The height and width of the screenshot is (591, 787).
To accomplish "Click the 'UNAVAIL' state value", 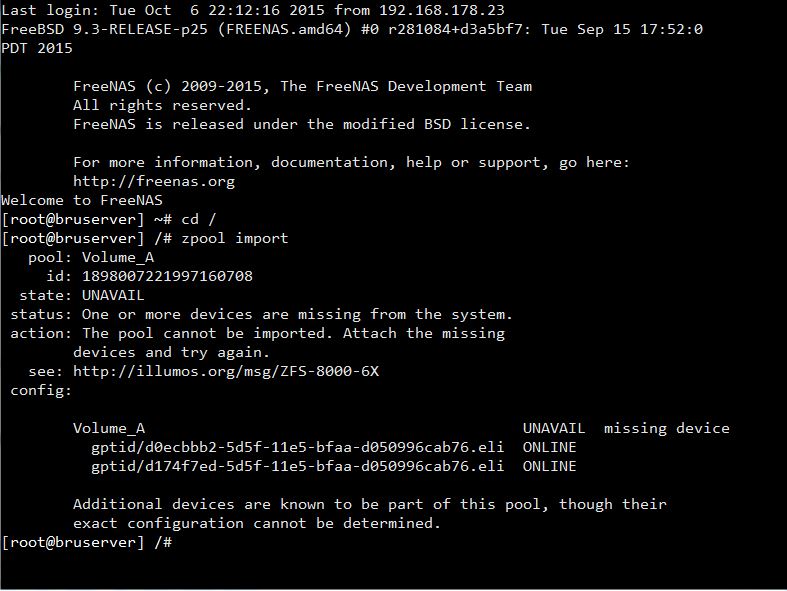I will [x=113, y=295].
